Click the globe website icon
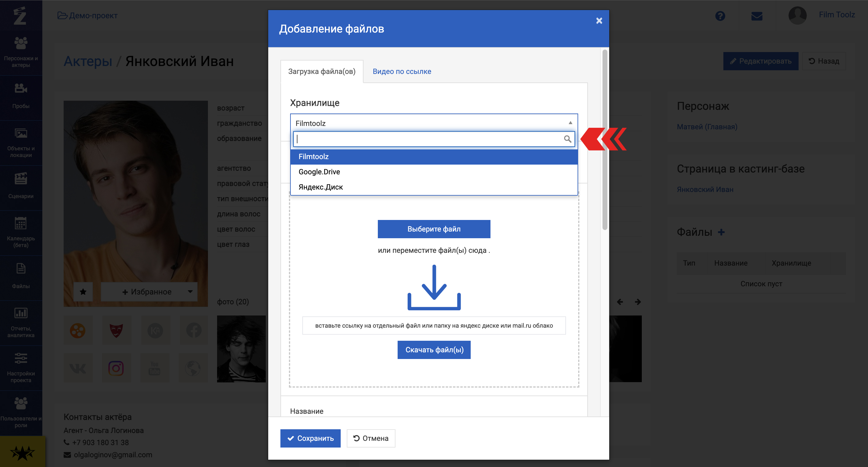Image resolution: width=868 pixels, height=467 pixels. tap(193, 368)
